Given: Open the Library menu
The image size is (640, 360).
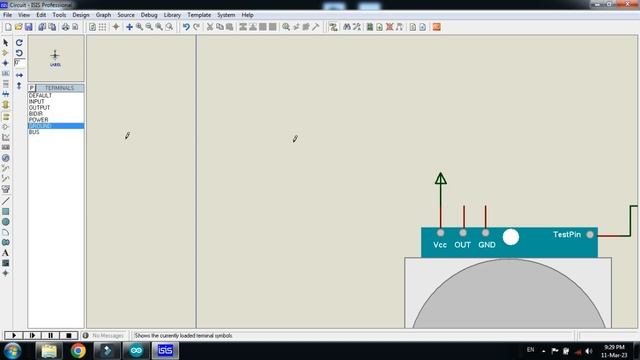Looking at the screenshot, I should (x=172, y=15).
